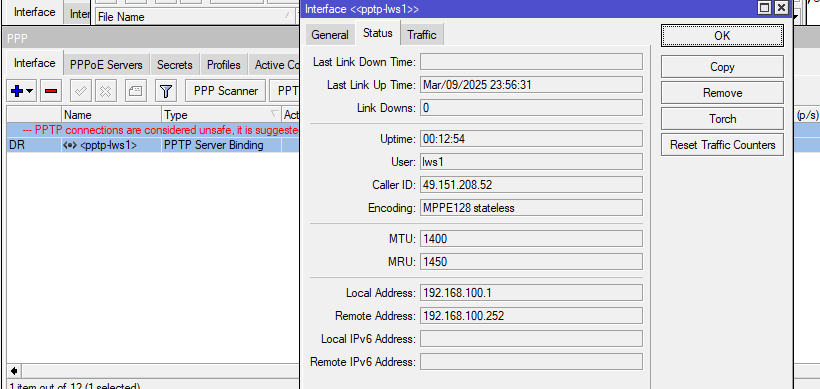Switch to the Profiles tab
The width and height of the screenshot is (820, 389).
coord(223,65)
